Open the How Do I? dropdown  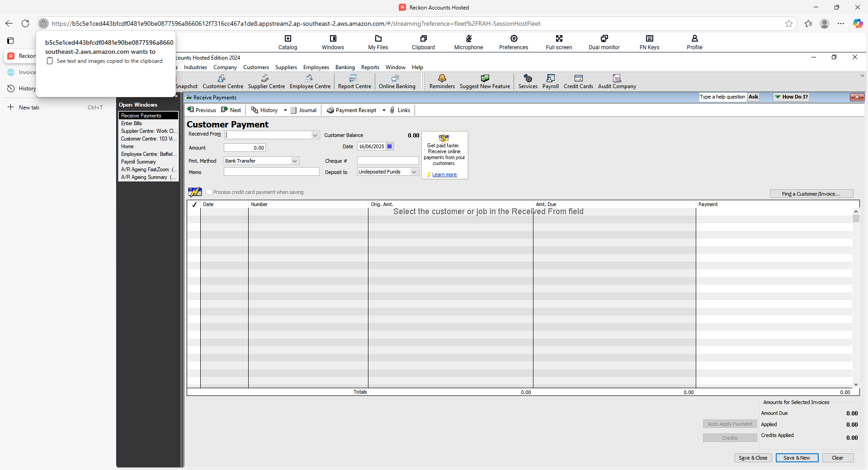[x=791, y=97]
